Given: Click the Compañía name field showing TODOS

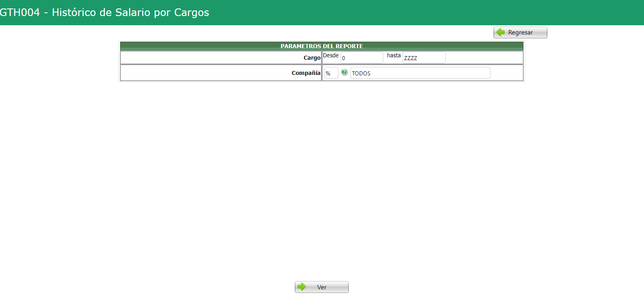Looking at the screenshot, I should (x=420, y=73).
